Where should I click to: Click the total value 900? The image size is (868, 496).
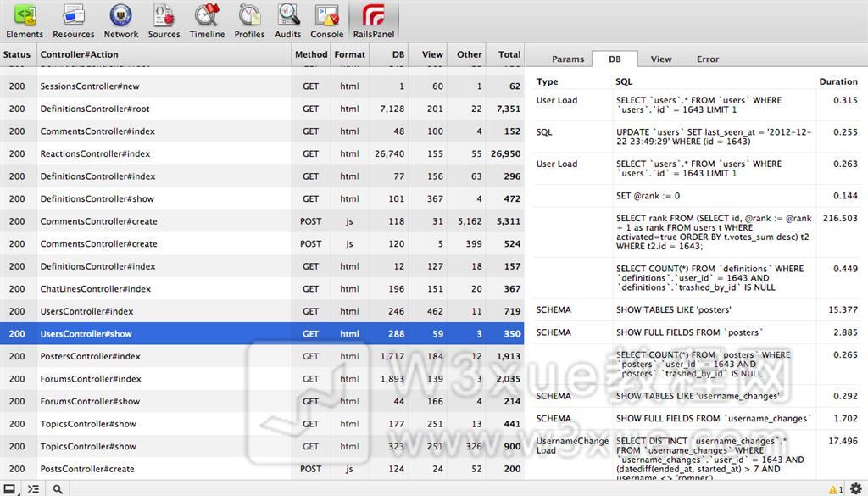click(x=512, y=447)
